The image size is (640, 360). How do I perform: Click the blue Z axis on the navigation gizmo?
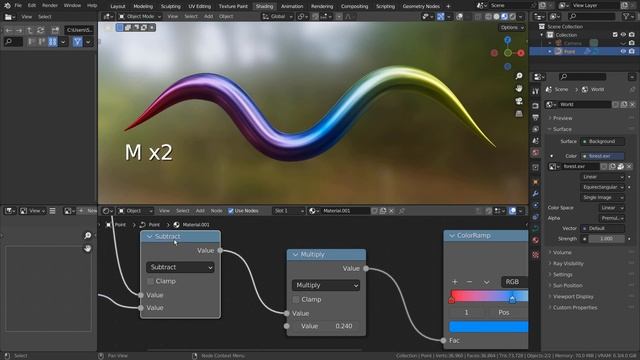(x=507, y=40)
